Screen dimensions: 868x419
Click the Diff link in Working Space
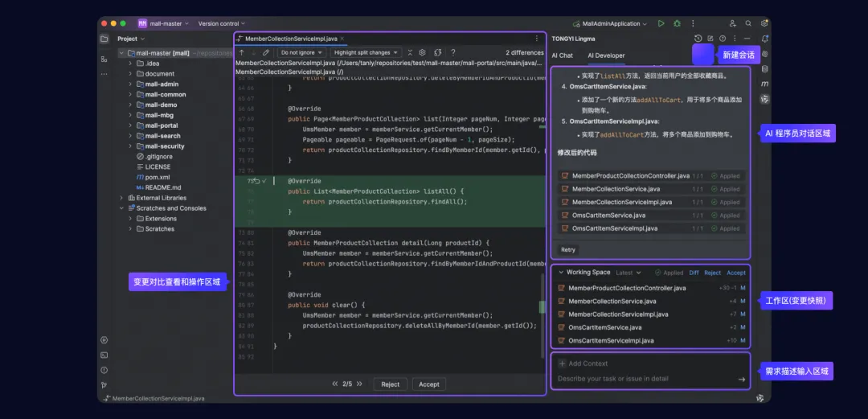tap(694, 273)
